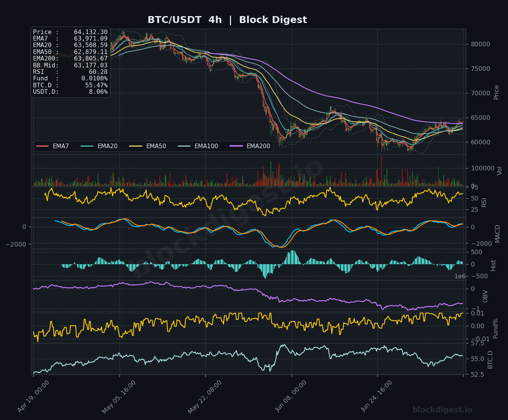Image resolution: width=508 pixels, height=420 pixels.
Task: Click the histogram 500 axis tick
Action: [x=477, y=252]
